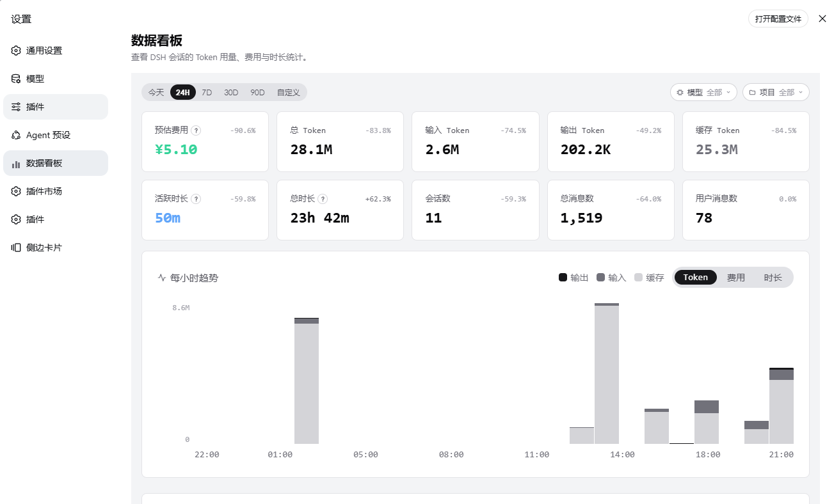Open the 项目 全部 filter dropdown
The image size is (834, 504).
(x=776, y=92)
